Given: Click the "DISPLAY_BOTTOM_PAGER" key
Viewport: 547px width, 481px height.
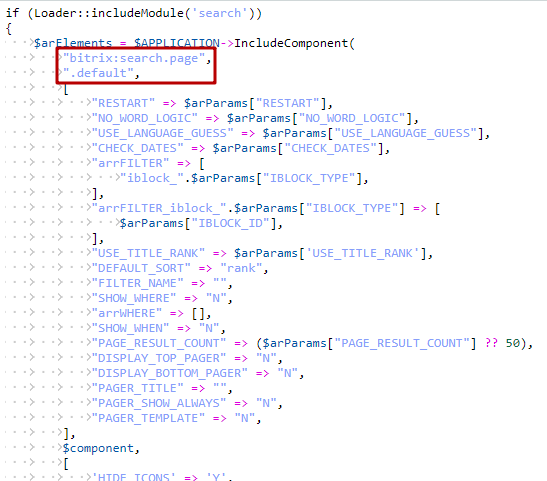Looking at the screenshot, I should pyautogui.click(x=170, y=373).
